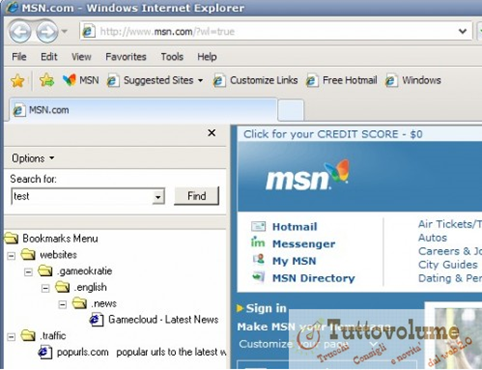Expand the Suggested Sites dropdown arrow
The height and width of the screenshot is (370, 482).
coord(200,81)
